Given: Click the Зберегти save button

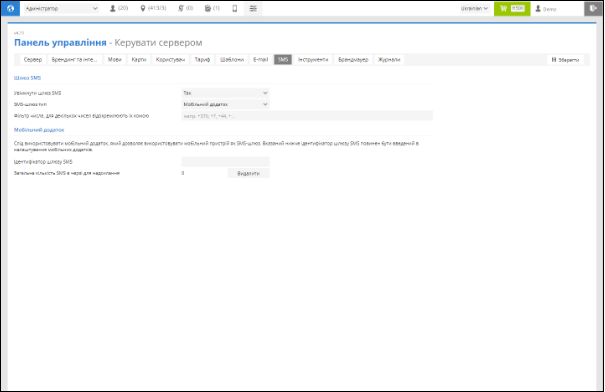Looking at the screenshot, I should click(566, 60).
